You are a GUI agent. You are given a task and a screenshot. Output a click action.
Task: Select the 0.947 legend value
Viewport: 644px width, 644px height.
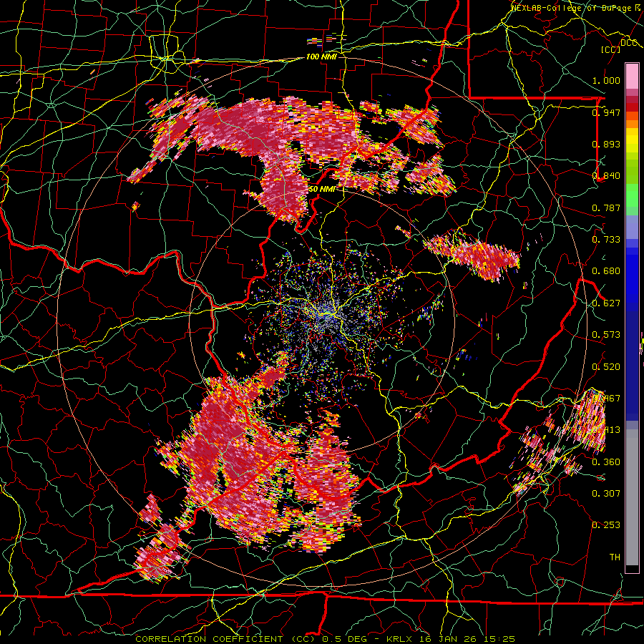(606, 112)
